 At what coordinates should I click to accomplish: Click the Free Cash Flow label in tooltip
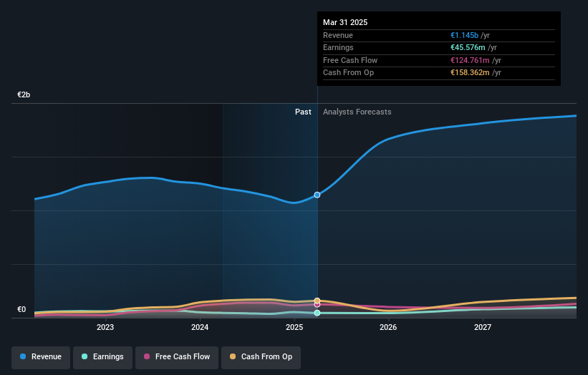350,60
